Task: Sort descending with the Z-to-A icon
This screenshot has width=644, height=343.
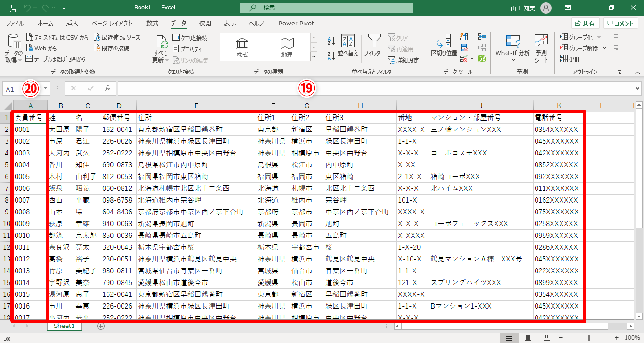Action: 331,56
